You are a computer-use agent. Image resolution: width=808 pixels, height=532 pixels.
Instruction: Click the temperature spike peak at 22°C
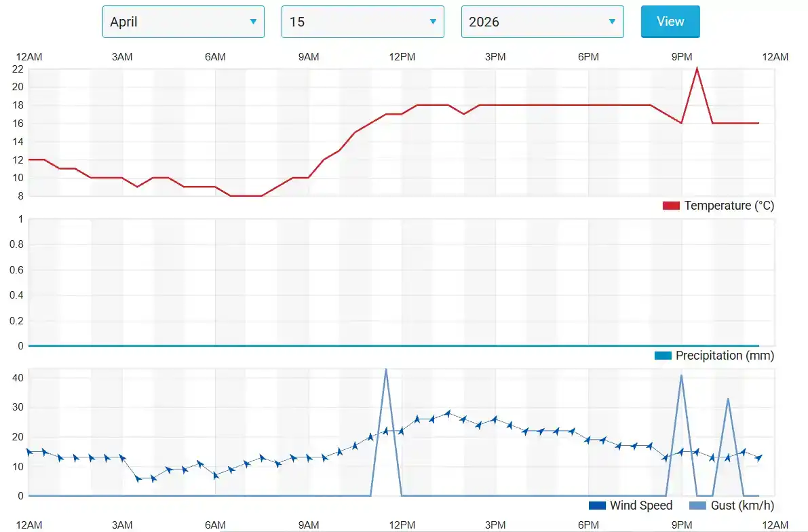[697, 69]
